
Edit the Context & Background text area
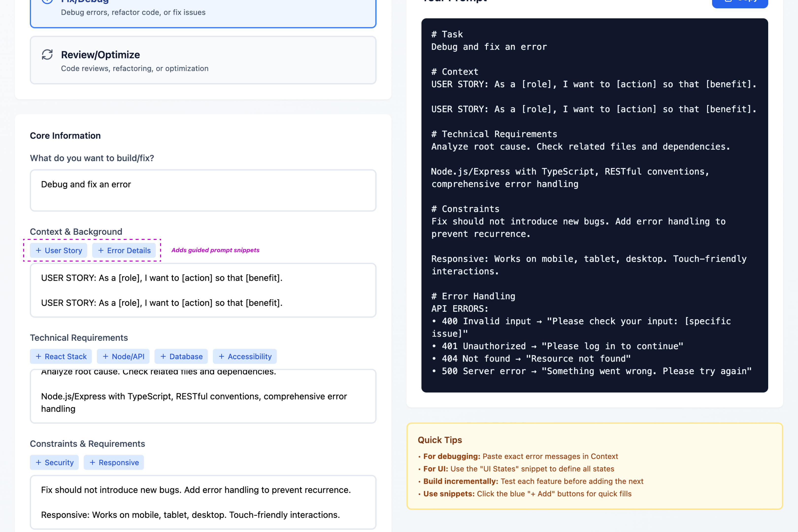[203, 290]
